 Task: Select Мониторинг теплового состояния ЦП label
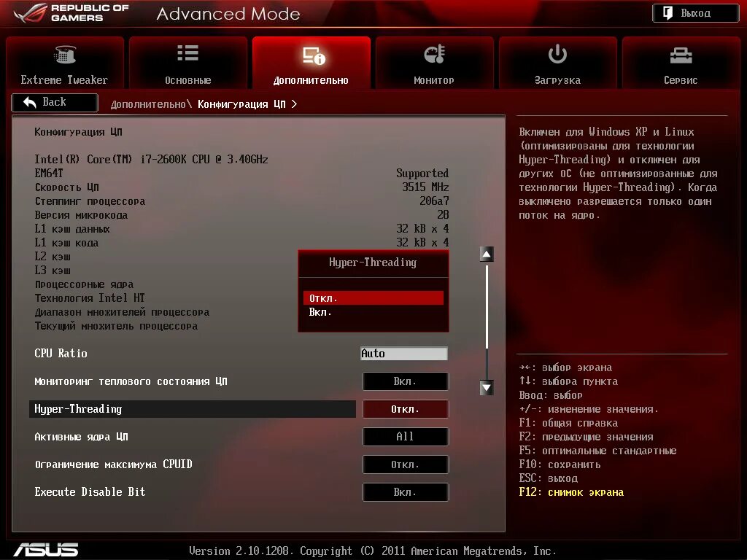[x=131, y=381]
